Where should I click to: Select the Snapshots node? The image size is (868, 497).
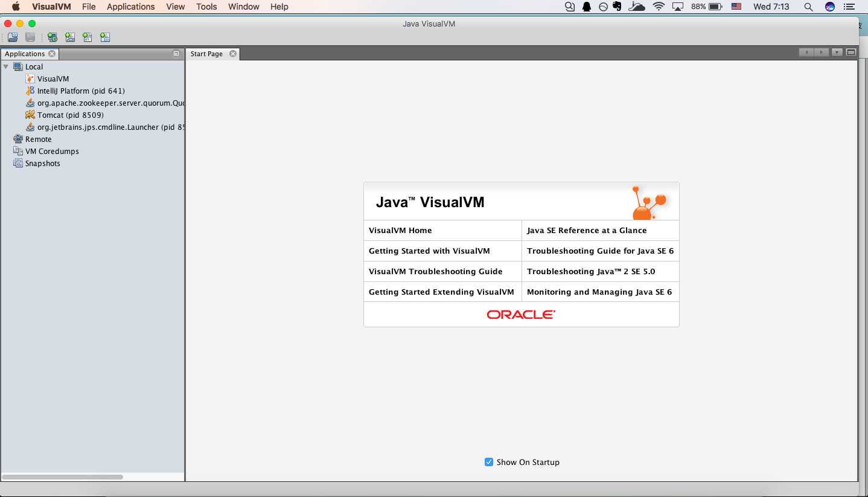tap(43, 164)
